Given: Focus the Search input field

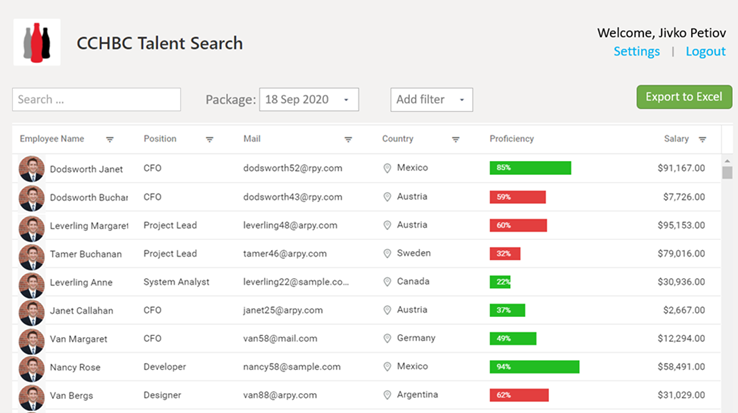Looking at the screenshot, I should [x=96, y=99].
